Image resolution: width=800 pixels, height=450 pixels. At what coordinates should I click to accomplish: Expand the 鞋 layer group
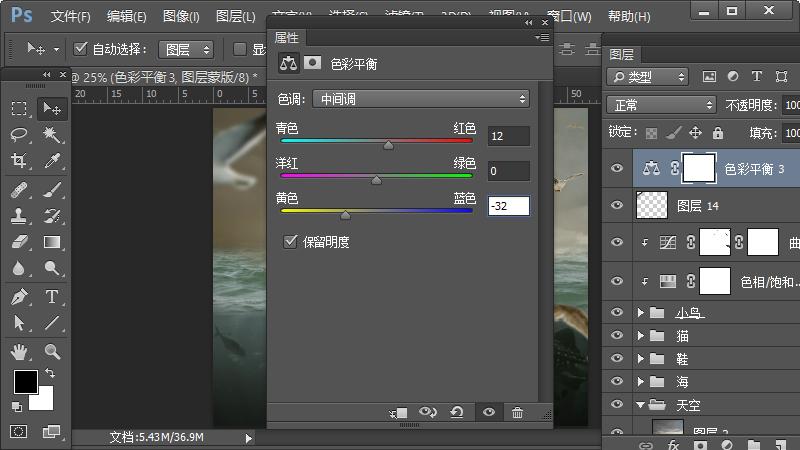tap(640, 359)
